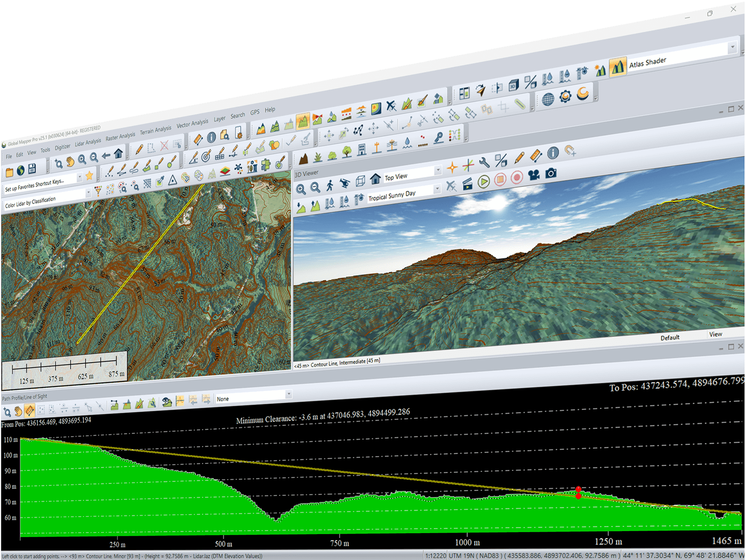Screen dimensions: 746x560
Task: Click the Save workspace floppy disk icon
Action: [32, 169]
